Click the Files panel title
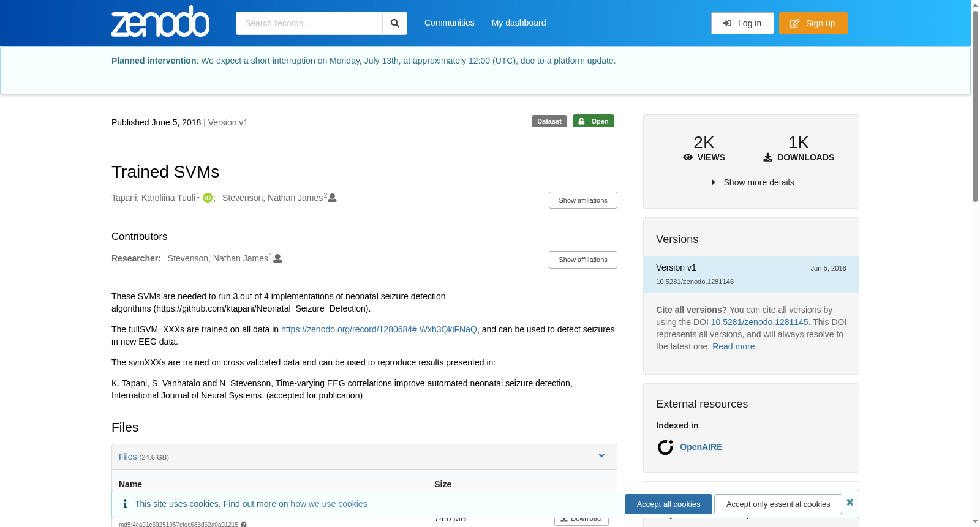 128,457
